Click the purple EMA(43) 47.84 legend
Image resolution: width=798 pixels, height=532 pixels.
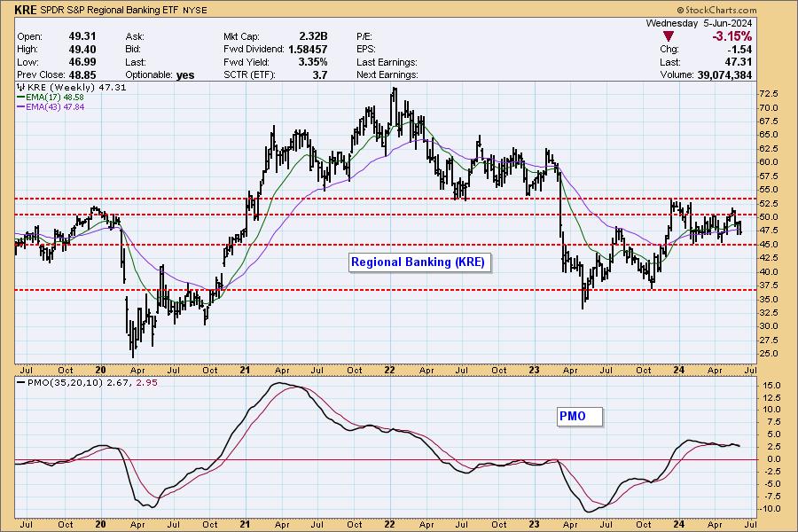point(51,107)
